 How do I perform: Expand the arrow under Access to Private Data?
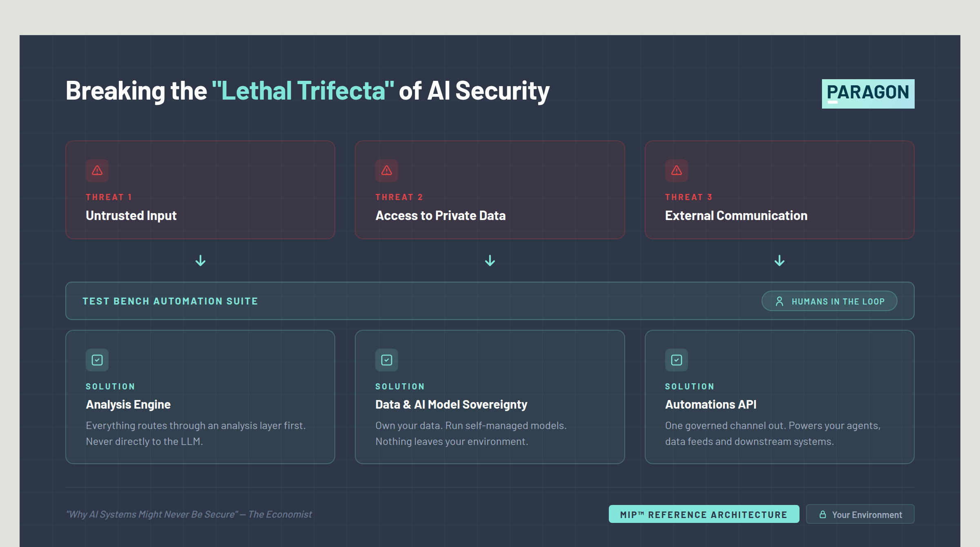pyautogui.click(x=490, y=260)
